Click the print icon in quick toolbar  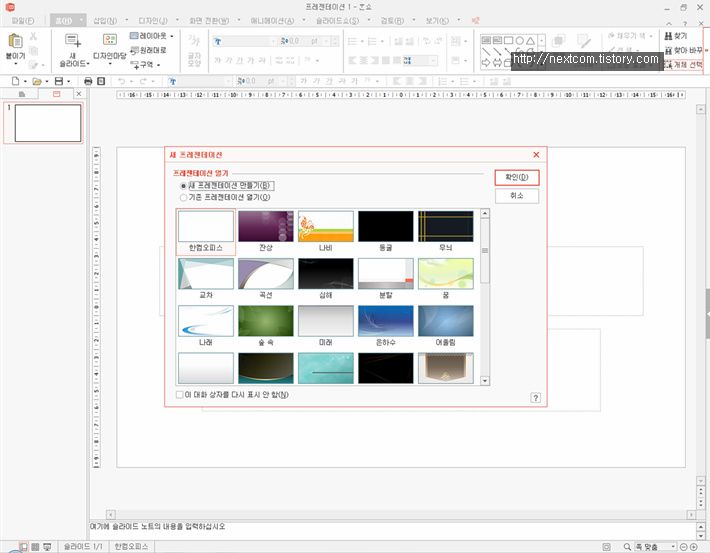(88, 81)
